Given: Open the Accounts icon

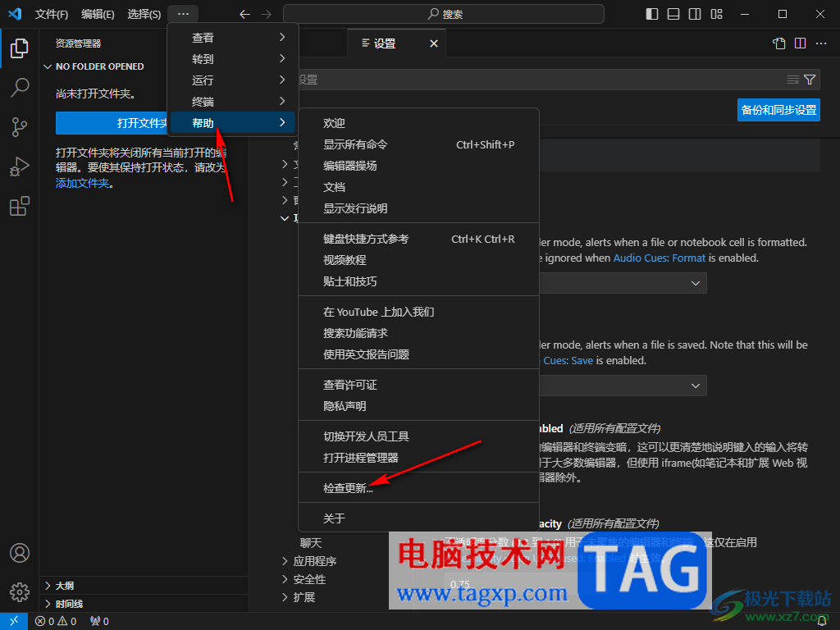Looking at the screenshot, I should (20, 553).
